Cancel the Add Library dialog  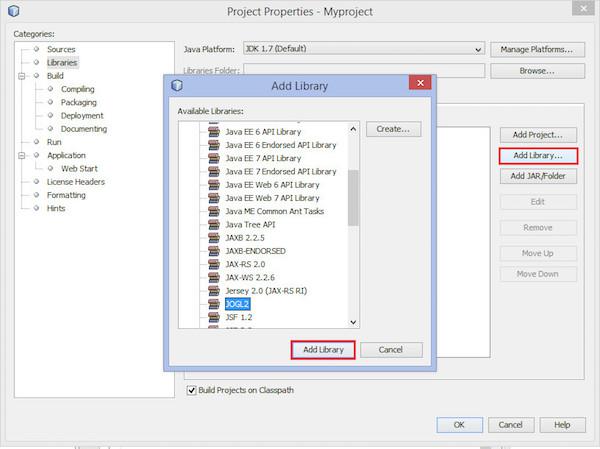(391, 350)
